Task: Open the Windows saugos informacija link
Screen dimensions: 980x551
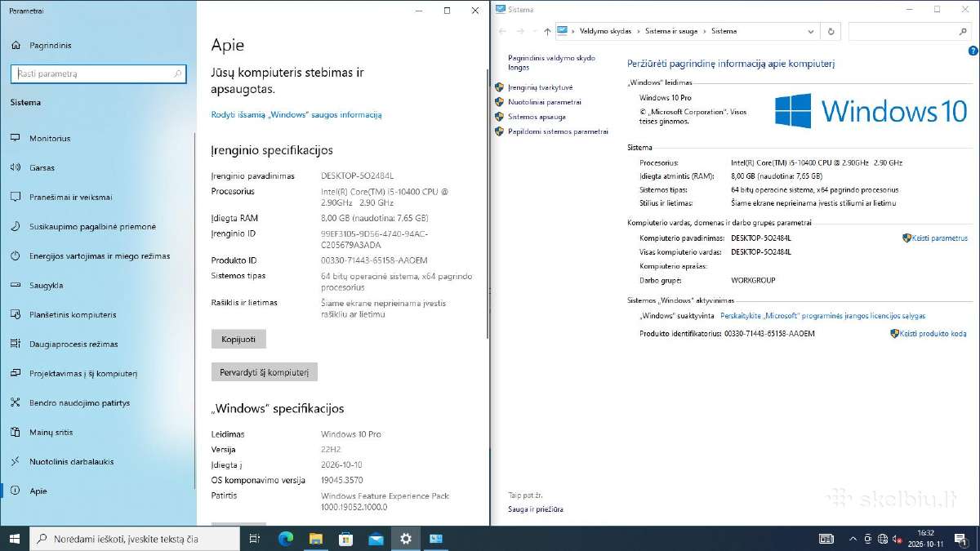Action: click(296, 115)
